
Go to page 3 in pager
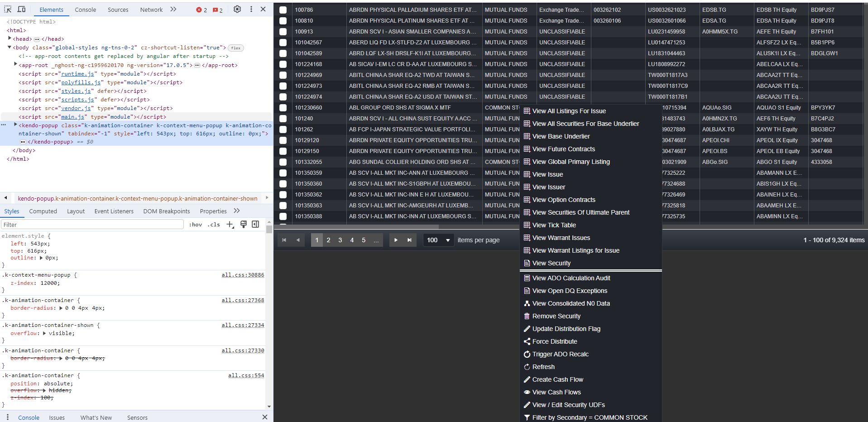(340, 240)
